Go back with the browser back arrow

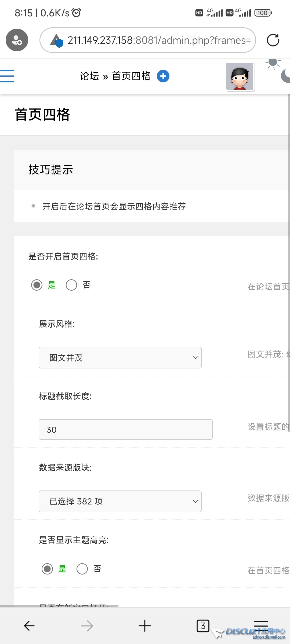[x=29, y=626]
